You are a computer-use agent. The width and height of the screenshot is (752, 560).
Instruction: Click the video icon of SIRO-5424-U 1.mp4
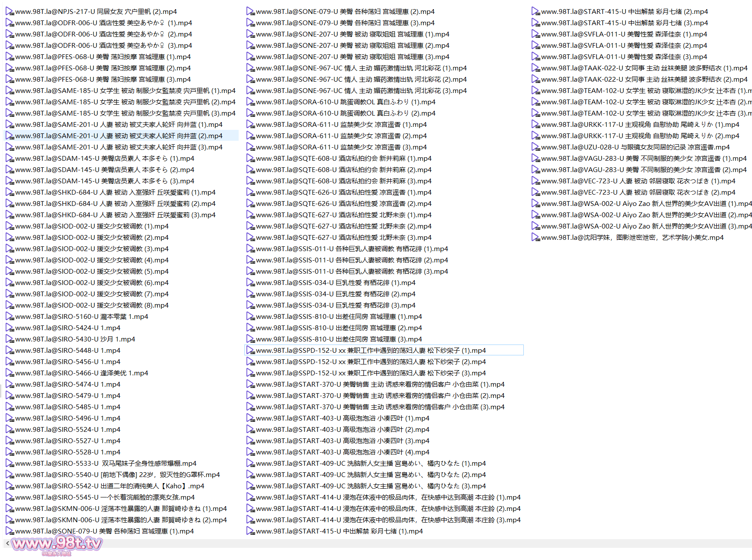[10, 328]
